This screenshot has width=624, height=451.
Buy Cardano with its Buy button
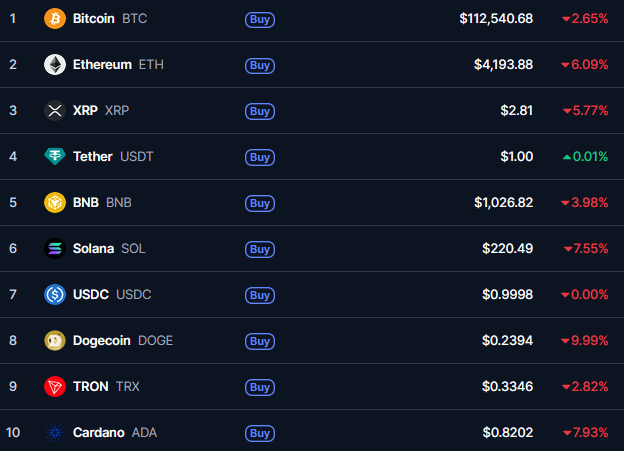point(260,433)
